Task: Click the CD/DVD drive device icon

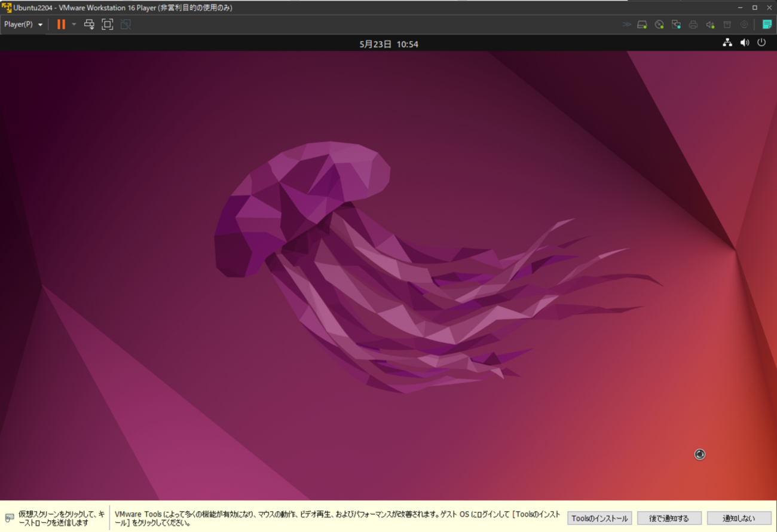Action: (x=659, y=25)
